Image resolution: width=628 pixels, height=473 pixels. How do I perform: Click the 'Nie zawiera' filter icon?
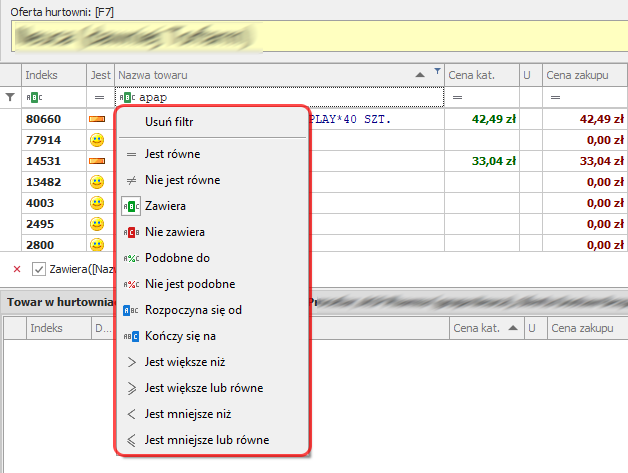(x=131, y=232)
